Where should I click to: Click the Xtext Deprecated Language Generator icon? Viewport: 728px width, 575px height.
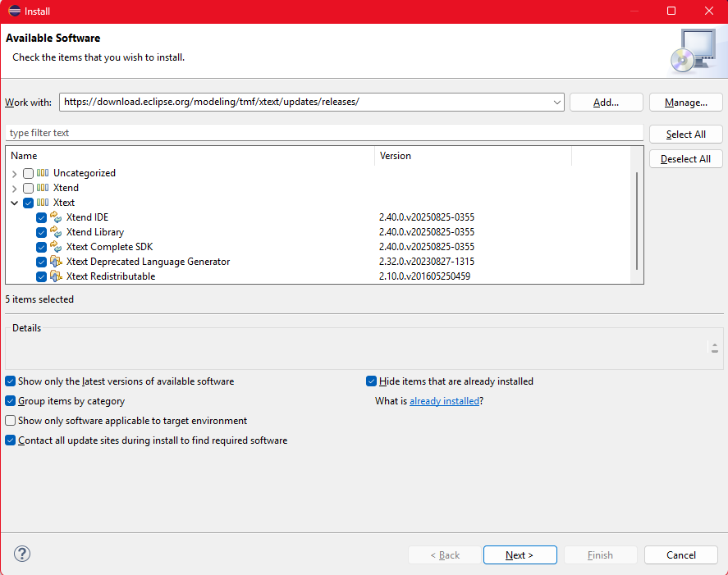click(56, 262)
